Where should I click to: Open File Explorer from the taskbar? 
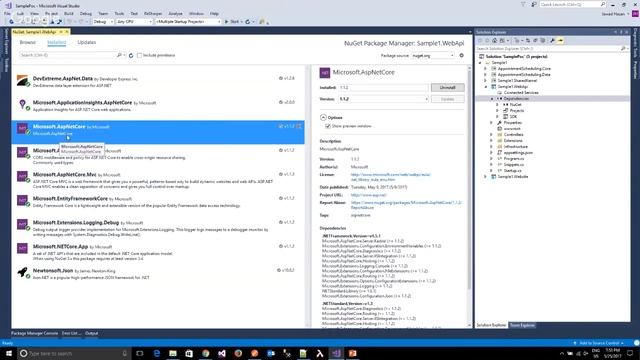pos(173,353)
